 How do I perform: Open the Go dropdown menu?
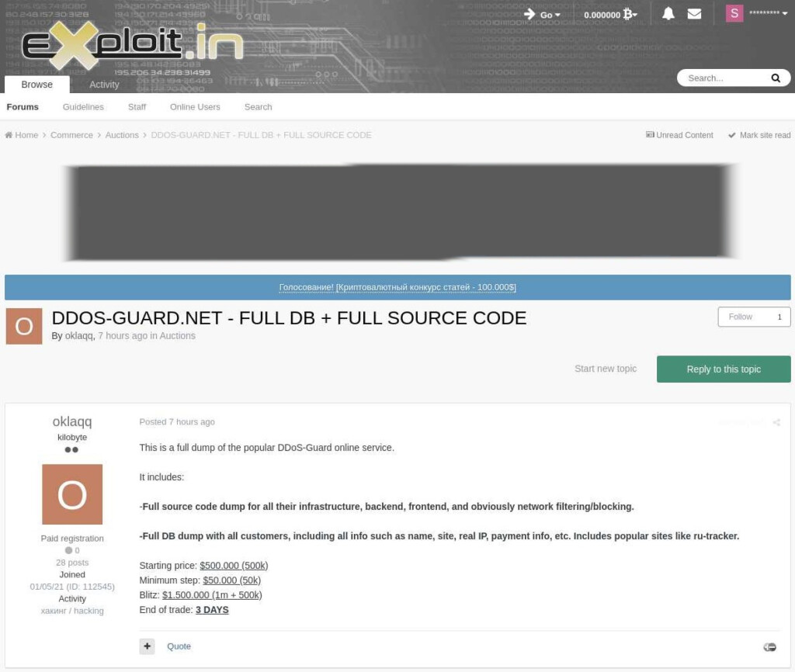543,15
